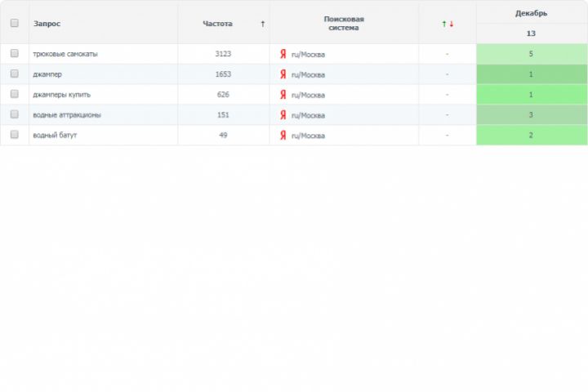Click Yandex icon in водный батут row
The image size is (588, 392).
(283, 135)
